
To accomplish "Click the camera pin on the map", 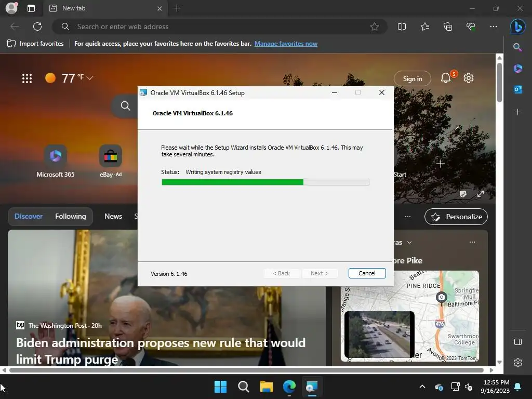I will (441, 297).
